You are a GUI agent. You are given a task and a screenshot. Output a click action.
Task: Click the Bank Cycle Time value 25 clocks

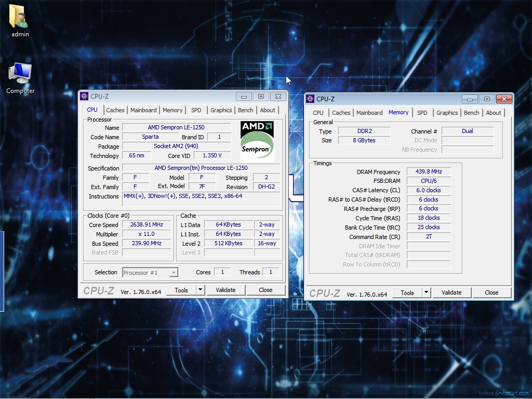(x=429, y=227)
